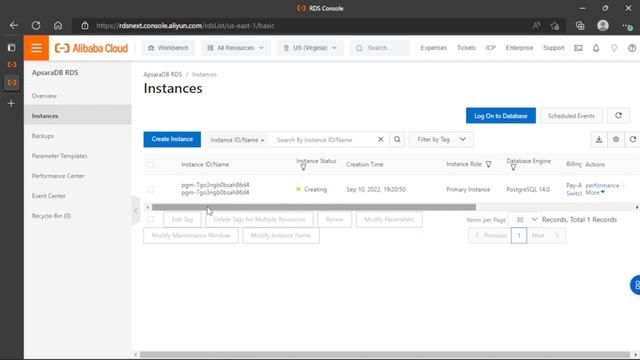
Task: Open Overview in the sidebar
Action: point(44,96)
